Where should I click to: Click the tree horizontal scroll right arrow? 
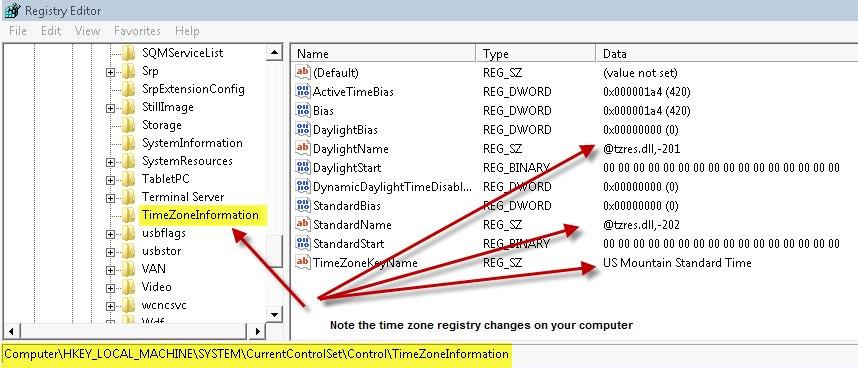[x=257, y=330]
